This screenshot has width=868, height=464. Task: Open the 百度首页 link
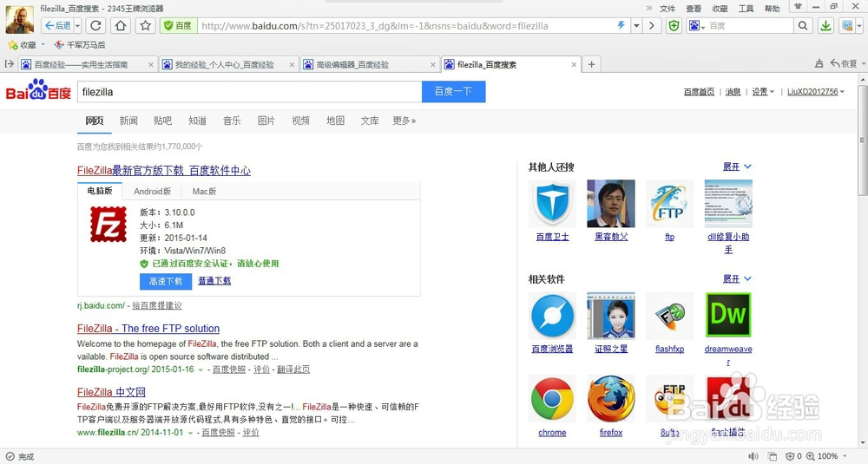click(699, 92)
